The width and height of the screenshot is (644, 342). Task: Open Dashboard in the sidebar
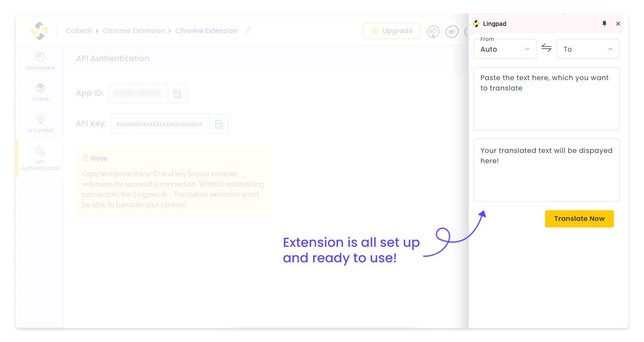40,61
